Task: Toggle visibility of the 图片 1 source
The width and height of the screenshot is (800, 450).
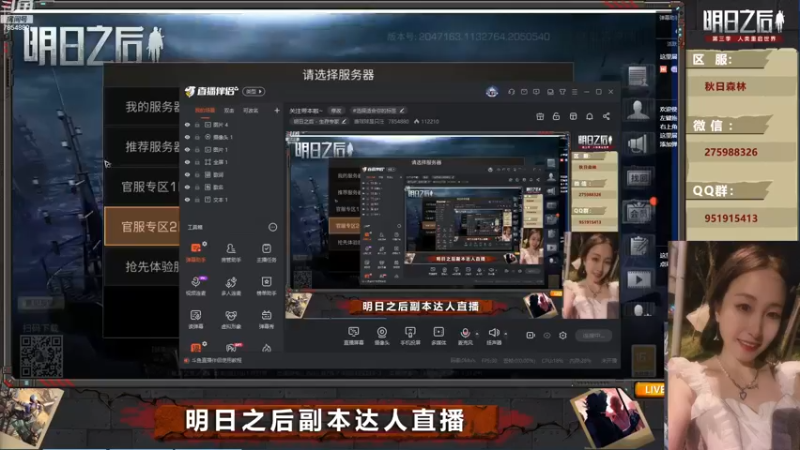Action: (x=187, y=149)
